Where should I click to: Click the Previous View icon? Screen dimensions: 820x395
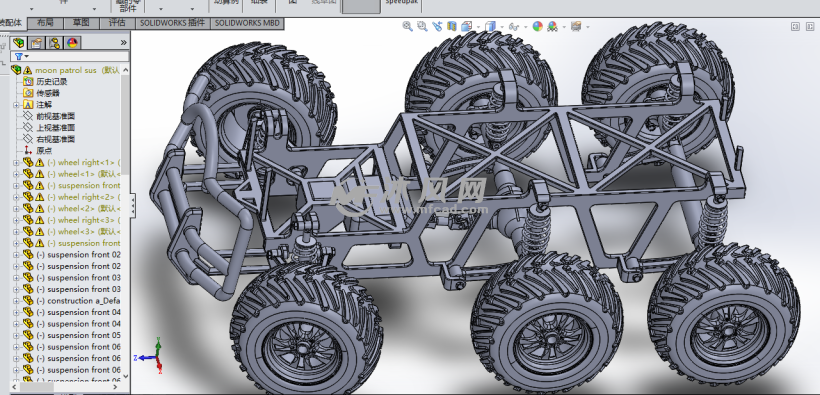pos(437,26)
